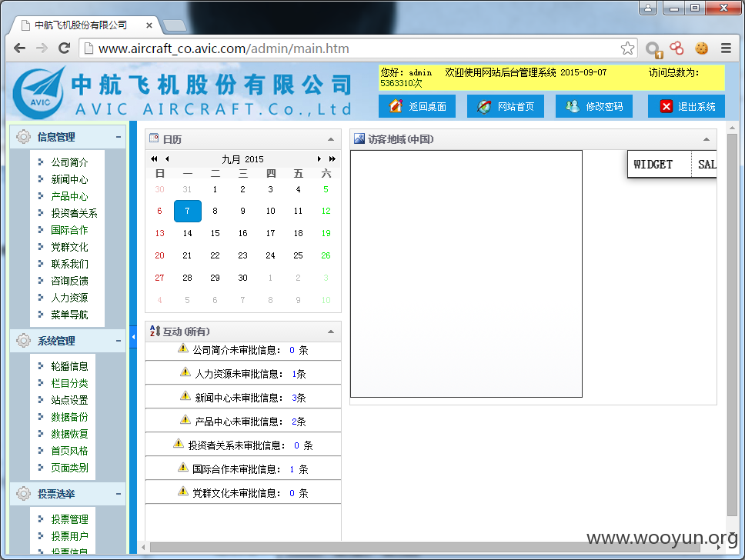Open 网站首页 via its globe icon
The width and height of the screenshot is (745, 560).
(x=505, y=106)
